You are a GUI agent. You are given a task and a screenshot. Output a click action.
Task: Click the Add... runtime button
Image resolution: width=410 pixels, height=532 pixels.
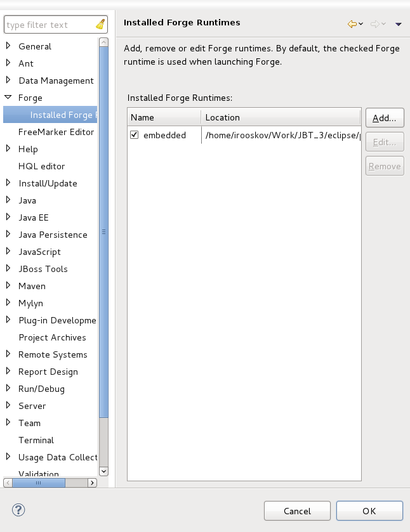tap(384, 118)
